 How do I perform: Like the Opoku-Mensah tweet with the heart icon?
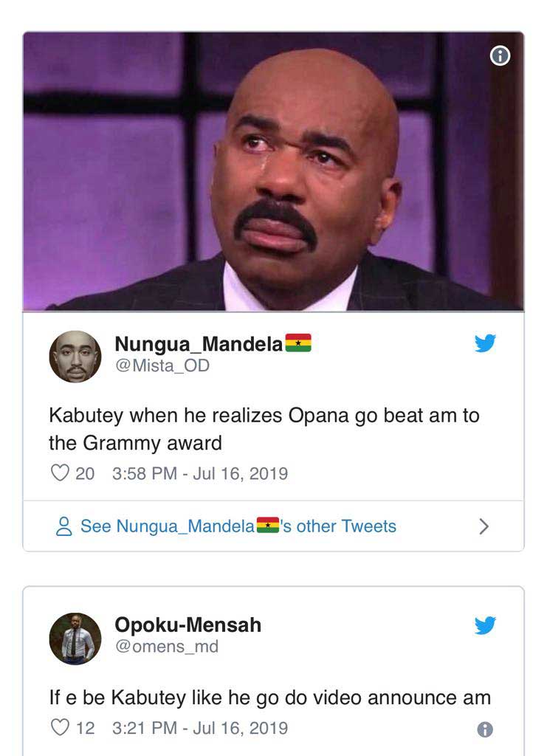tap(60, 727)
